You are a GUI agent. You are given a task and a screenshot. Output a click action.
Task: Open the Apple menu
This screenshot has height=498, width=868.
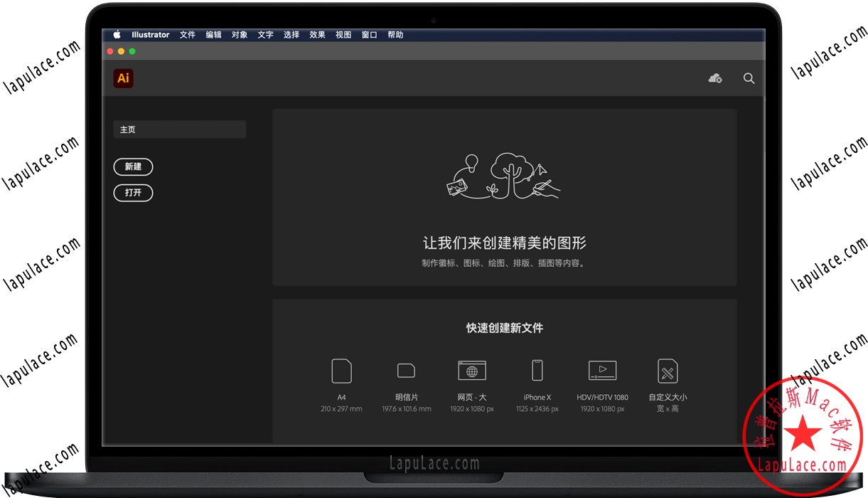[117, 35]
